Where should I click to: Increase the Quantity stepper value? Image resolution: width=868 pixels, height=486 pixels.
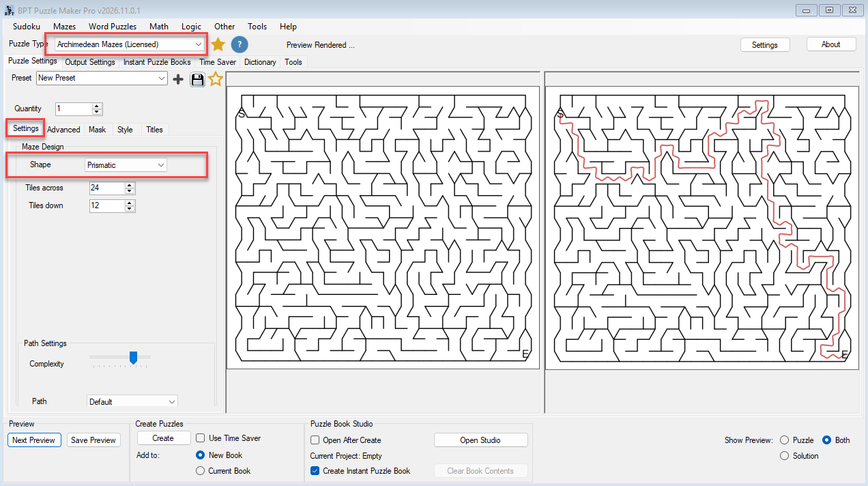[x=97, y=106]
